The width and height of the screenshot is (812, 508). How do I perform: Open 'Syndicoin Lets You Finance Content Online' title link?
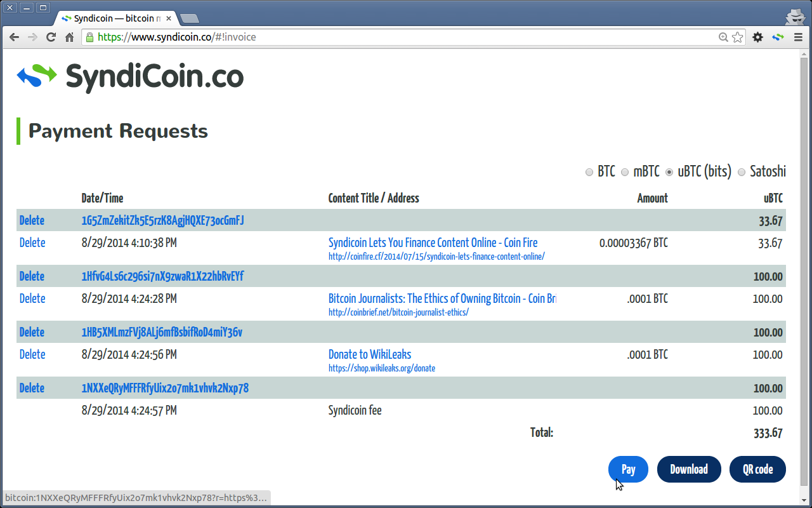point(433,243)
